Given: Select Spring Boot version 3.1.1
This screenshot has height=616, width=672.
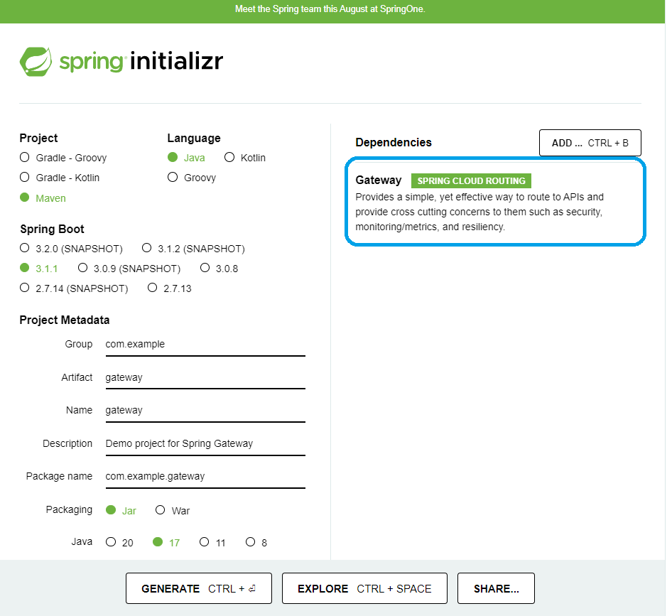Looking at the screenshot, I should tap(38, 269).
